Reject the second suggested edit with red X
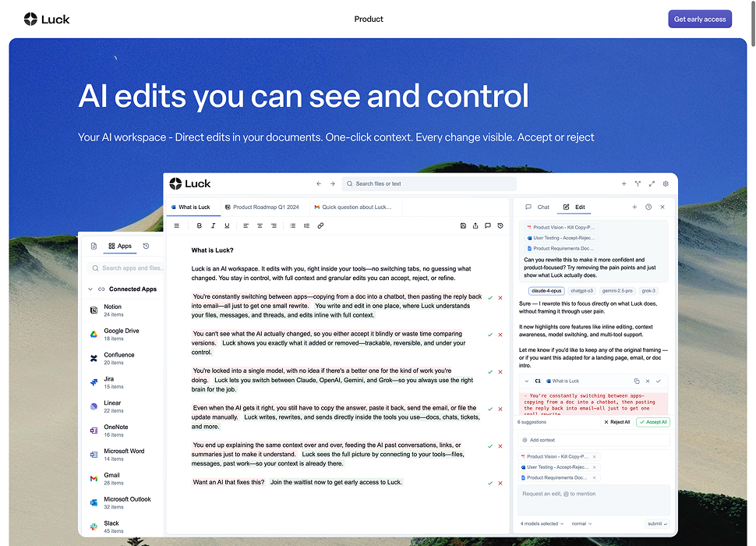 (500, 334)
